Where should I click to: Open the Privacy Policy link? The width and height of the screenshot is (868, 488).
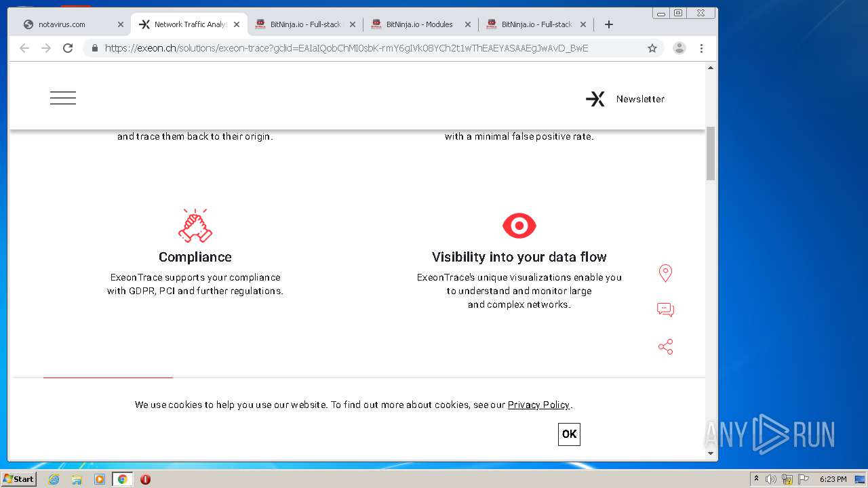(538, 405)
